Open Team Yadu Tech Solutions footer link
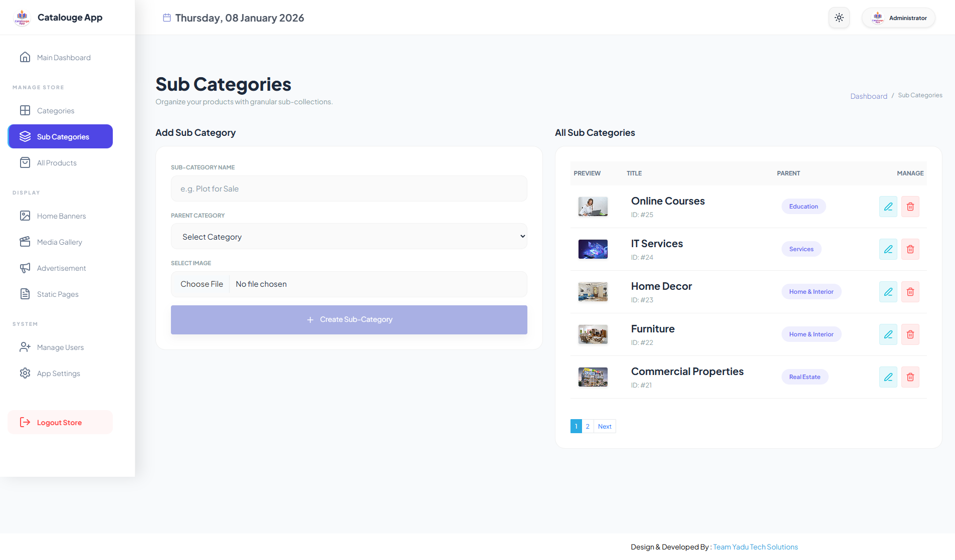Screen dimensions: 955x560 755,547
